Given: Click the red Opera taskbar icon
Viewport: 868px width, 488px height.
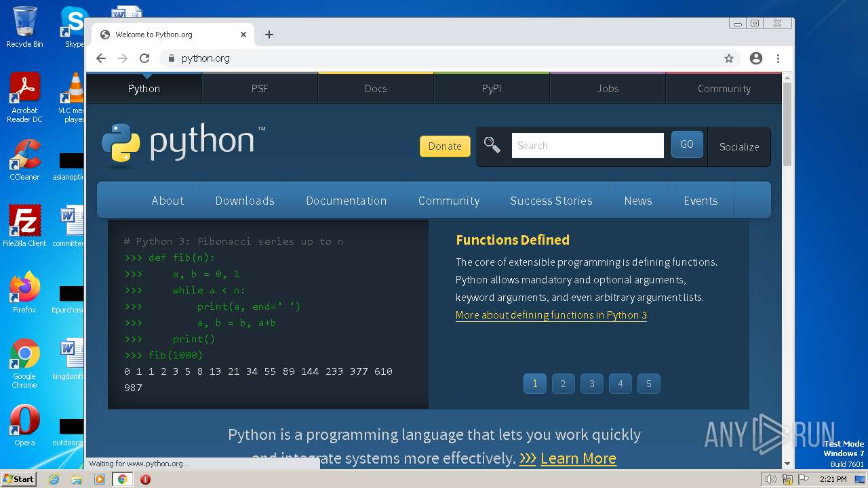Looking at the screenshot, I should [x=145, y=479].
